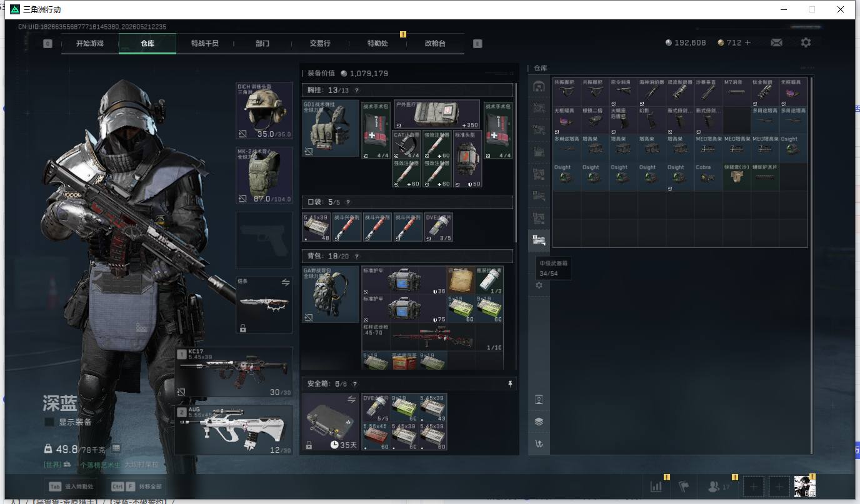This screenshot has width=860, height=504.
Task: Select the 标准头盔 repair item in chest rig
Action: click(467, 159)
